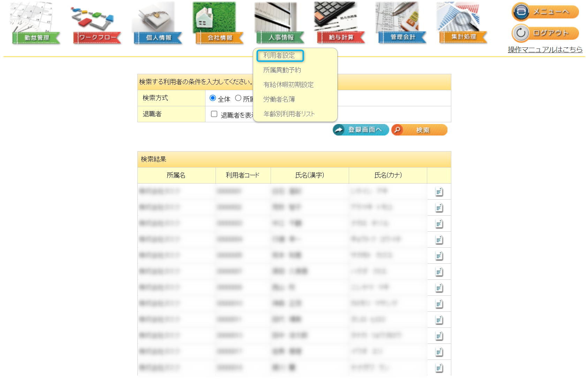The image size is (588, 379).
Task: Select the 所属 search method radio button
Action: coord(238,98)
